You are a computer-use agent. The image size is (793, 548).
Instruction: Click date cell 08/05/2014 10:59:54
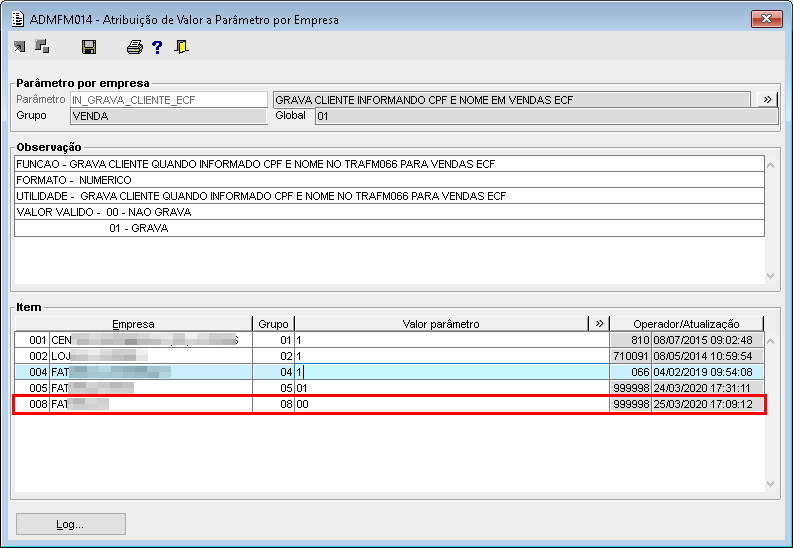pyautogui.click(x=707, y=356)
